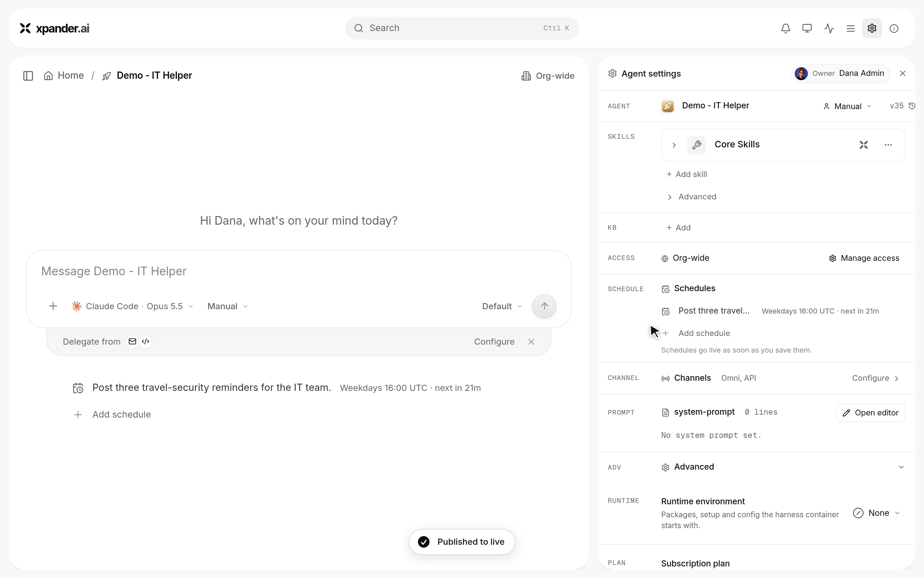Open the Runtime environment None dropdown

877,513
